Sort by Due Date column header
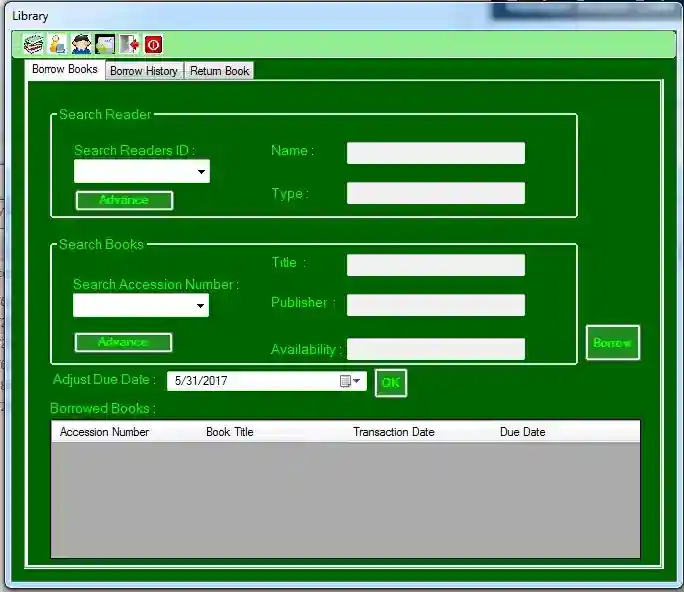The width and height of the screenshot is (684, 592). [523, 432]
